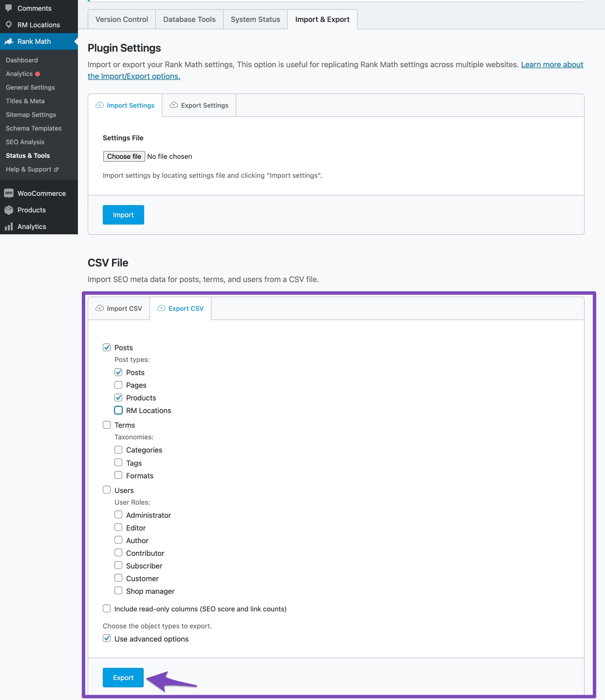The width and height of the screenshot is (605, 700).
Task: Click the Analytics bar chart icon
Action: (9, 227)
